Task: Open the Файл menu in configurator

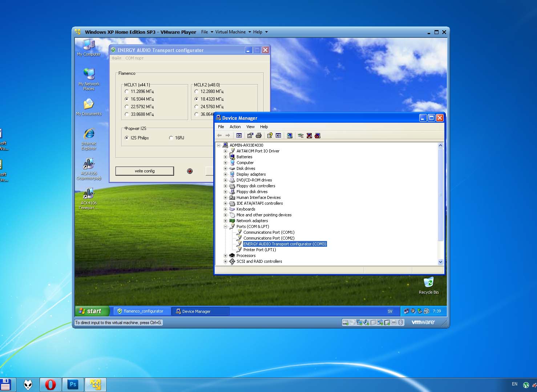Action: point(116,58)
